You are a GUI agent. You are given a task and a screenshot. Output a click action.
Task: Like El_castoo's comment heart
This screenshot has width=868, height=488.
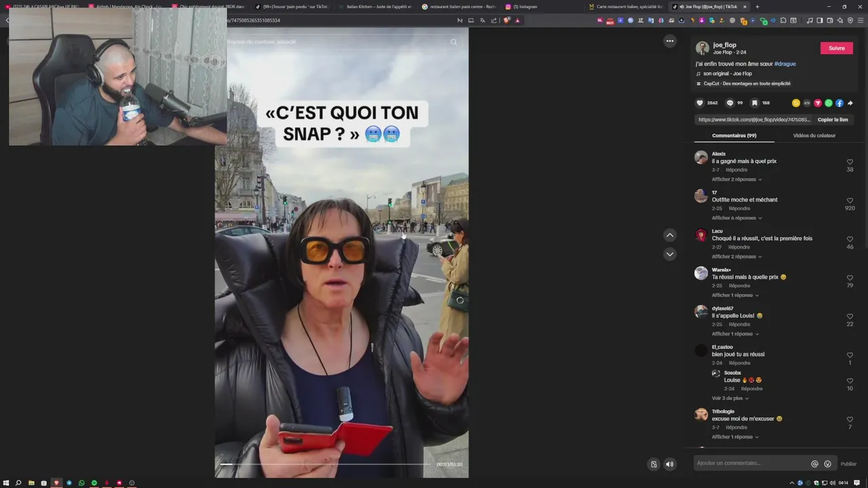850,355
